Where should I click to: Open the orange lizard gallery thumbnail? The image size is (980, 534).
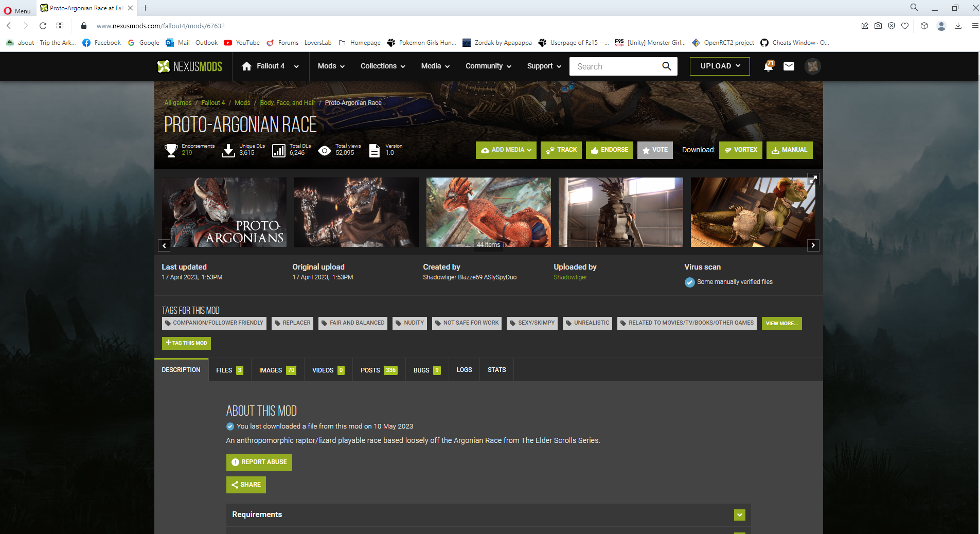489,212
